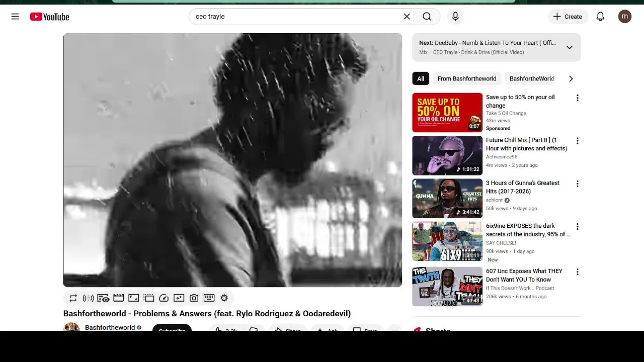Open the detached pop-up player icon
The image size is (644, 362).
(148, 298)
